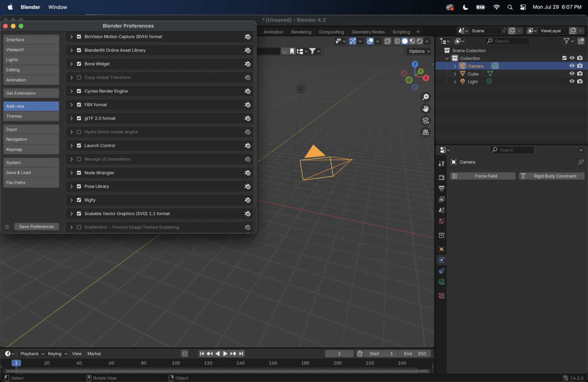Open the Render properties tab icon
This screenshot has height=382, width=588.
point(441,177)
